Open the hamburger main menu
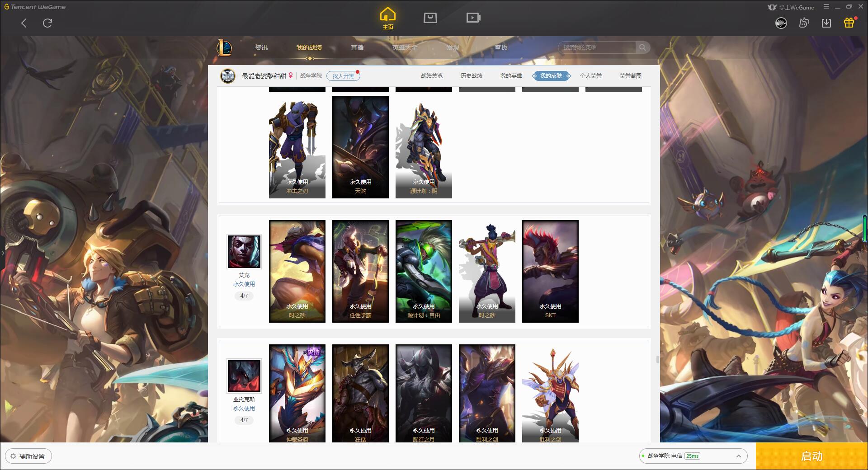This screenshot has width=868, height=470. (826, 7)
